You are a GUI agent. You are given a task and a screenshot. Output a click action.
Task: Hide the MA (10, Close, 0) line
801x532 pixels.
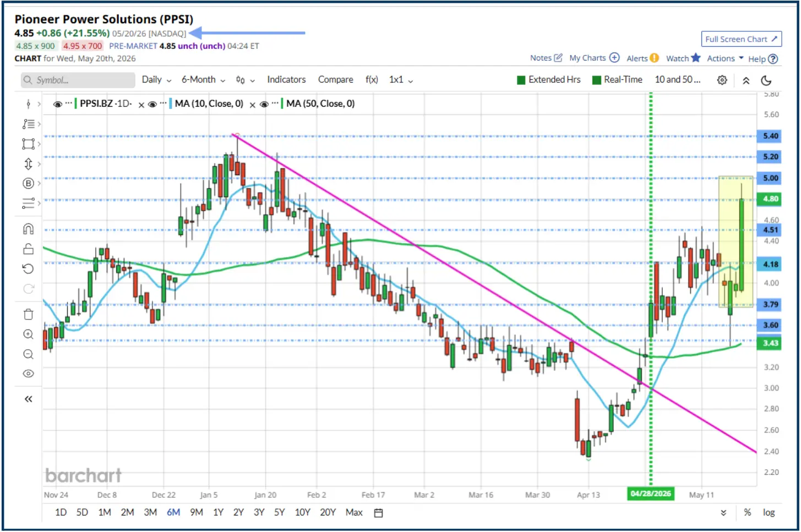152,104
